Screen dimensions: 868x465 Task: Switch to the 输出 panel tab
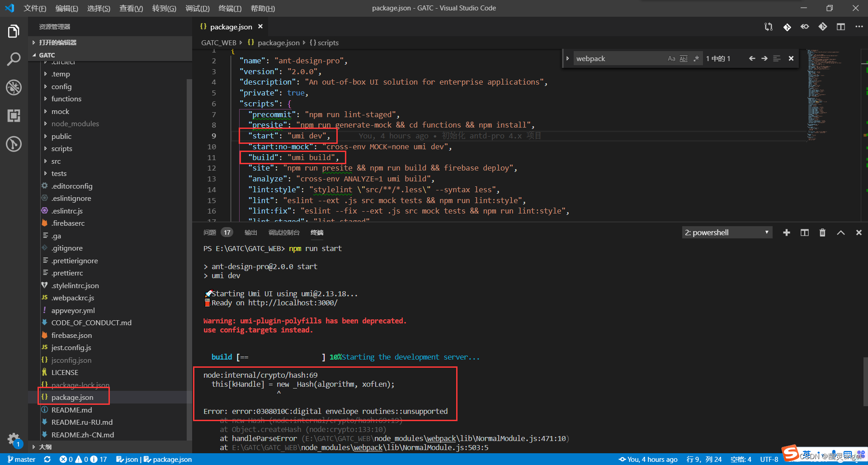(x=251, y=232)
